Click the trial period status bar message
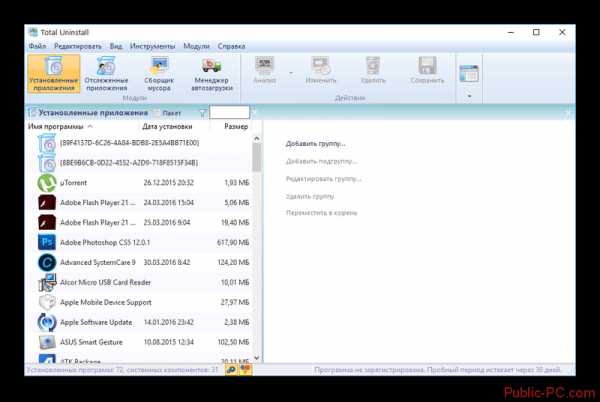 (438, 370)
